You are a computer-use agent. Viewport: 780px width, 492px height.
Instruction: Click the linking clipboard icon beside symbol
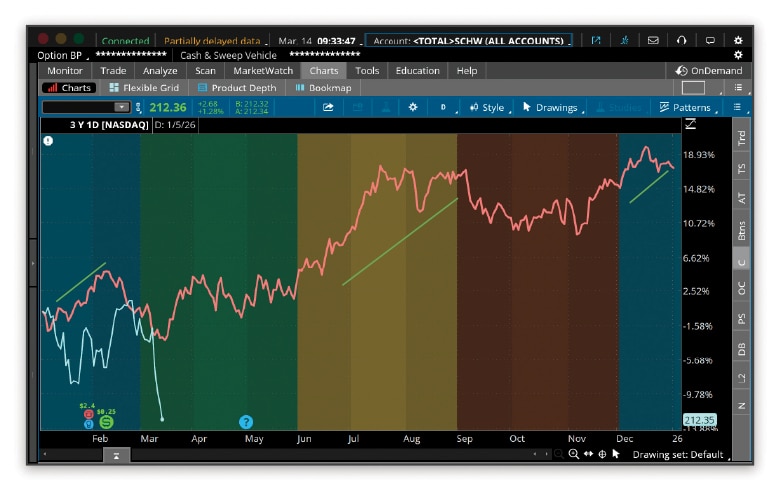(138, 107)
